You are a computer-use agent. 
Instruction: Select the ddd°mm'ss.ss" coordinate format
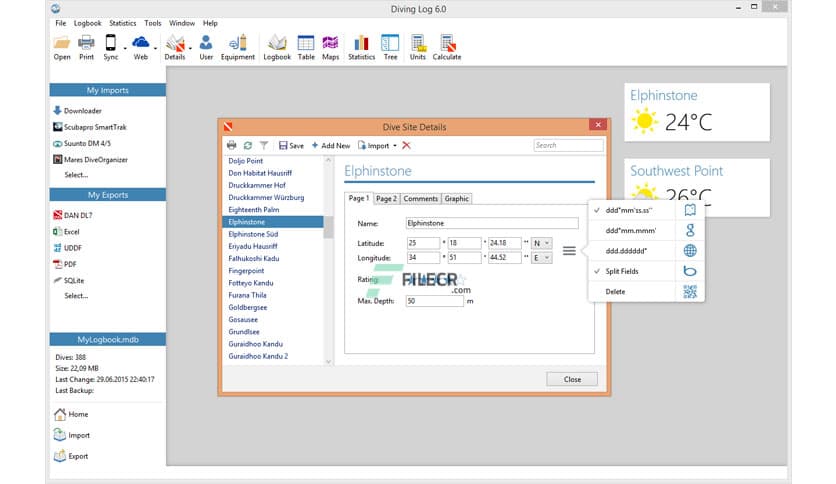[x=628, y=210]
